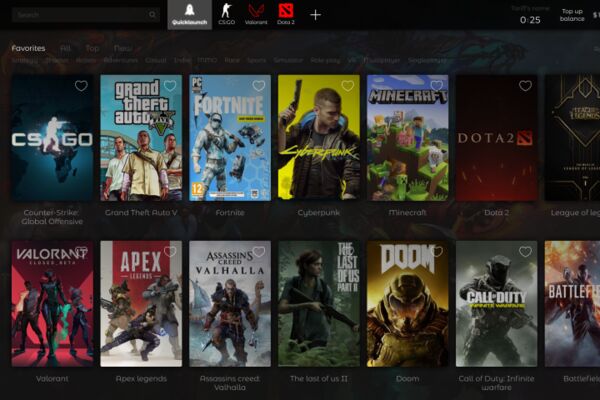Open the CS:GO game cover

[x=52, y=138]
